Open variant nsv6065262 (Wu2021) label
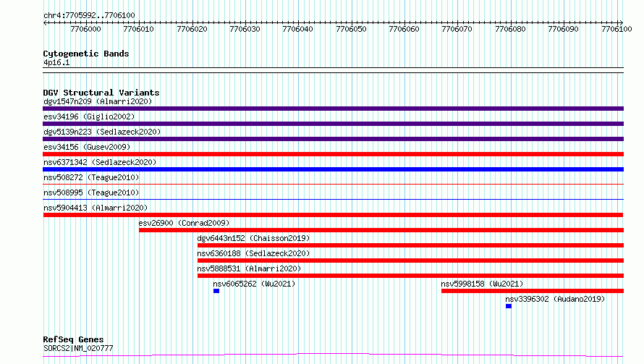Viewport: 644px width, 364px height. (x=254, y=284)
